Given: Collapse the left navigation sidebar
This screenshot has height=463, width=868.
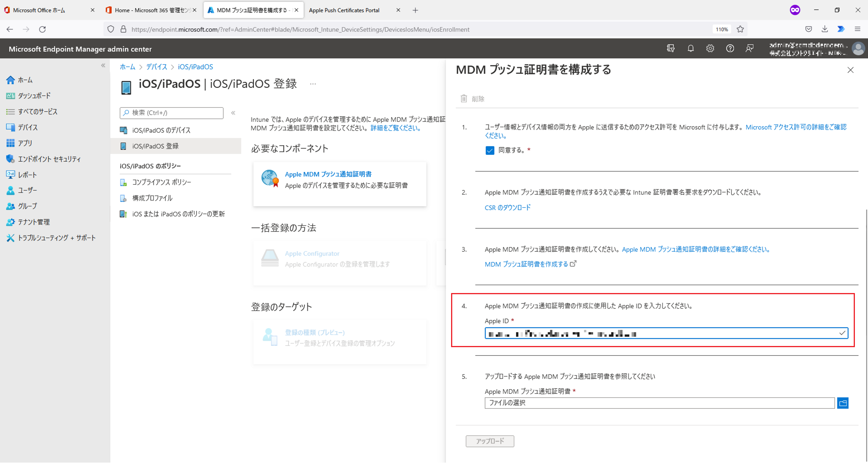Looking at the screenshot, I should (x=103, y=65).
